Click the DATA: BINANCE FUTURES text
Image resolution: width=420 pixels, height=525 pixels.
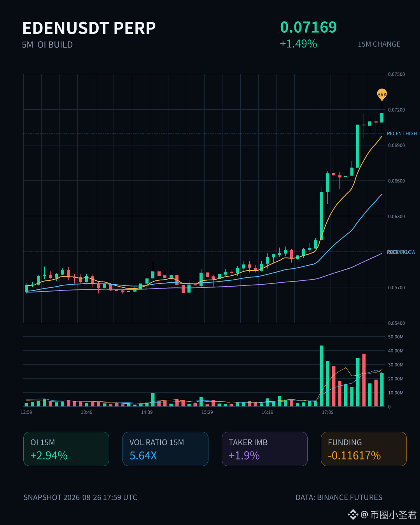[339, 497]
